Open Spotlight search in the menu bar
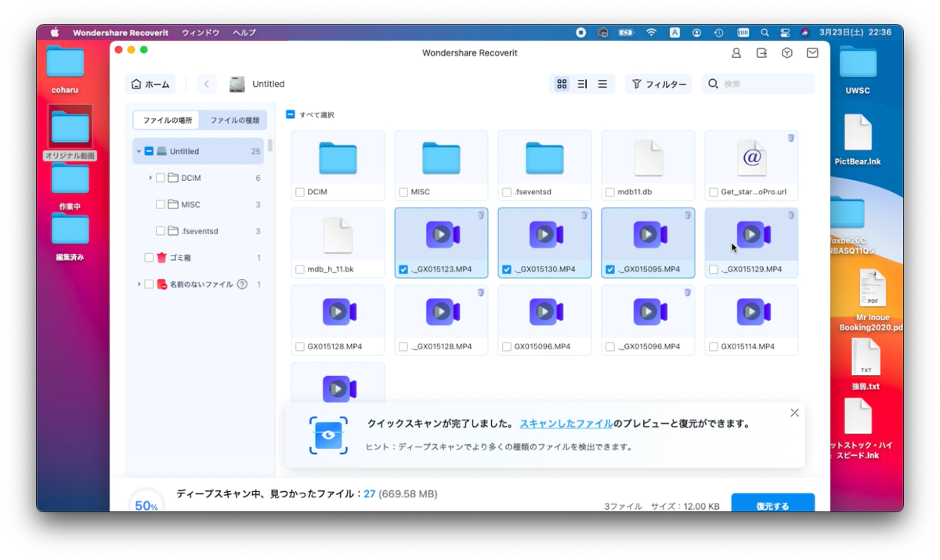Screen dimensions: 940x560 point(765,33)
